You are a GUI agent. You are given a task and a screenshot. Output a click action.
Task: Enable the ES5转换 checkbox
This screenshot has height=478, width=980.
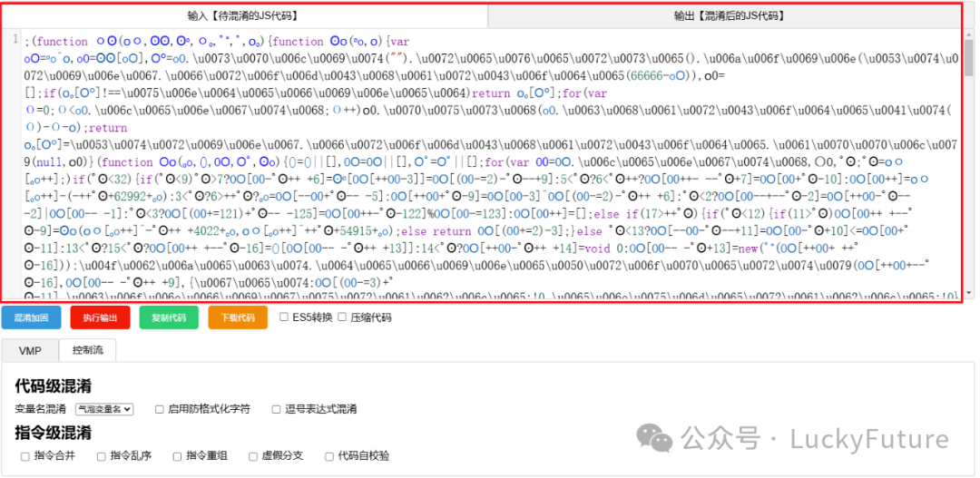285,317
